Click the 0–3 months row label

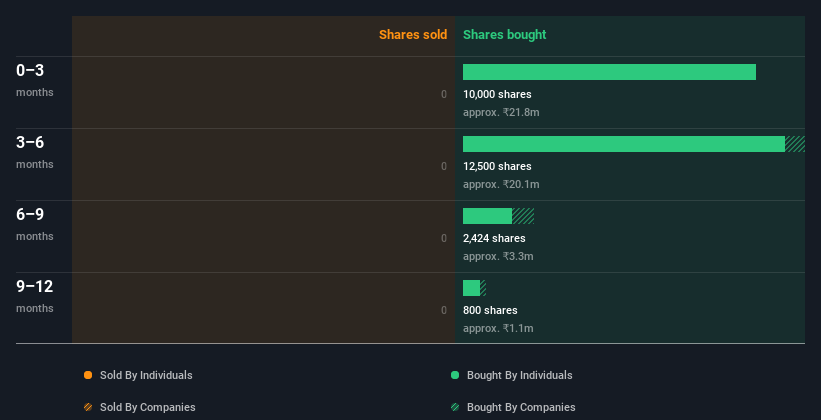point(35,80)
